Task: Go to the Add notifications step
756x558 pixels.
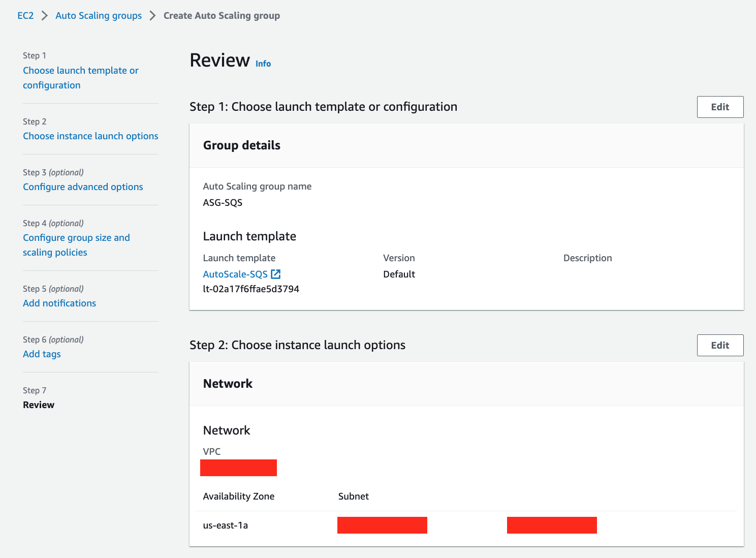Action: point(59,303)
